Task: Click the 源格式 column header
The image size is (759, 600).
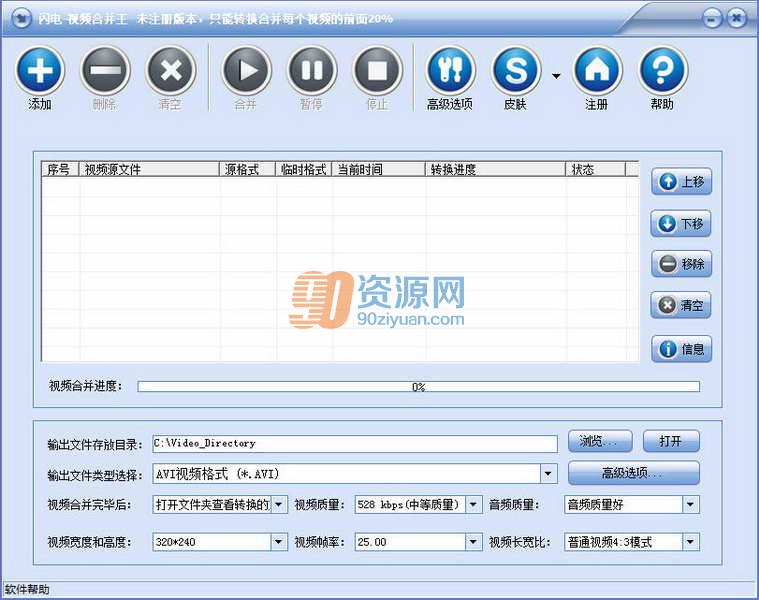Action: [247, 169]
